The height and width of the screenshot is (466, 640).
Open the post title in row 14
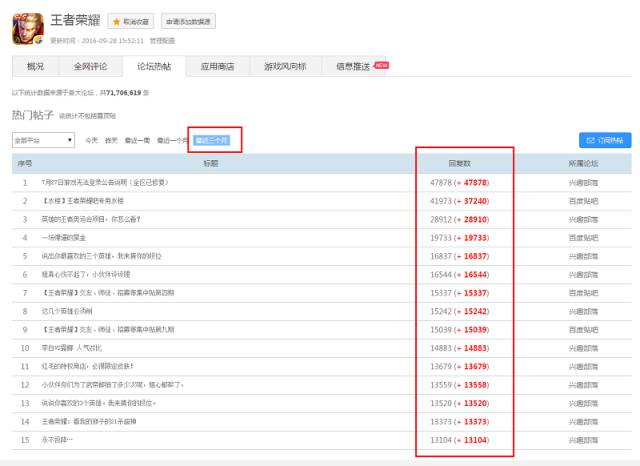coord(89,421)
